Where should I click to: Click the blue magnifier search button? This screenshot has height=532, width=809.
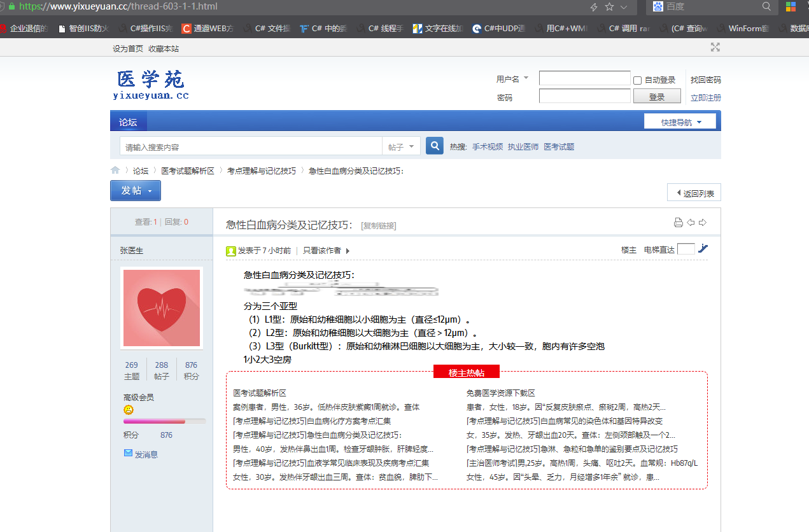tap(434, 146)
